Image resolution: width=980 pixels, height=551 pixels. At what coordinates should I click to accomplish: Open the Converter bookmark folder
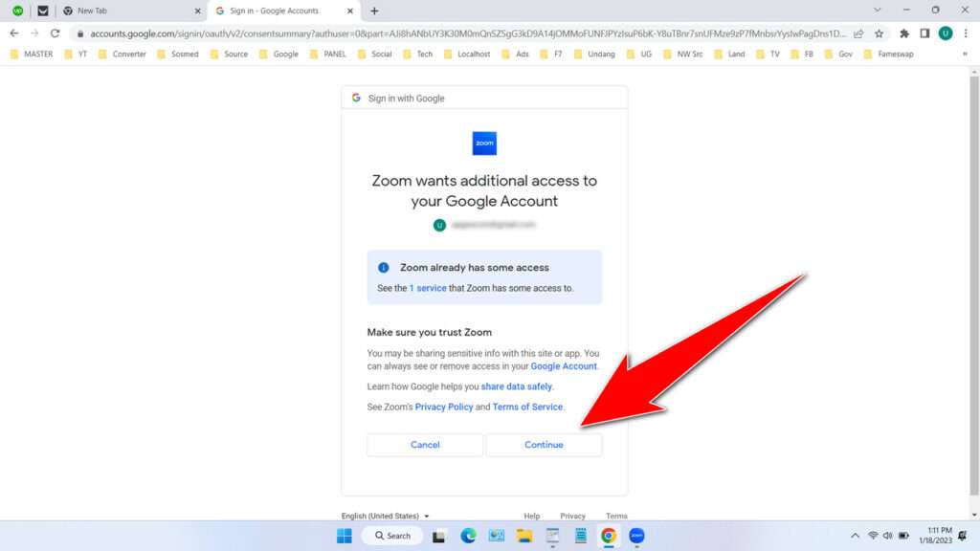[122, 55]
